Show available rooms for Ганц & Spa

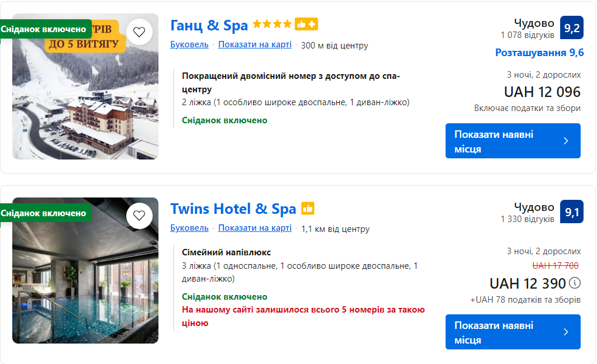pyautogui.click(x=513, y=141)
